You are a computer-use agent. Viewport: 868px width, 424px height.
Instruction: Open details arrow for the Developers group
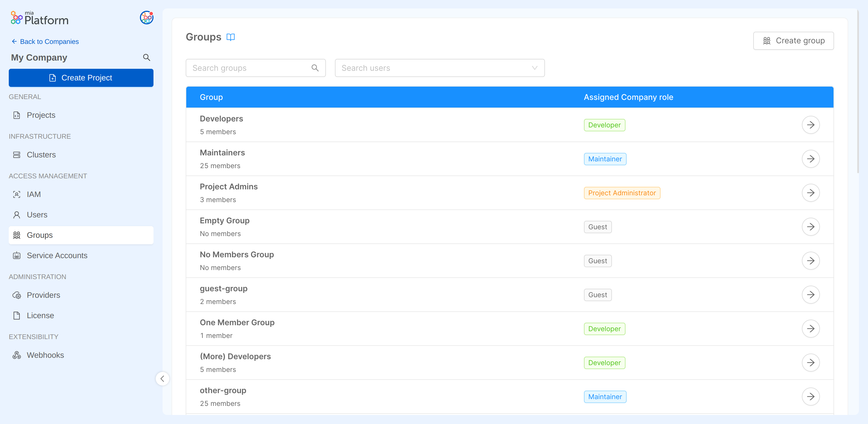click(x=811, y=125)
